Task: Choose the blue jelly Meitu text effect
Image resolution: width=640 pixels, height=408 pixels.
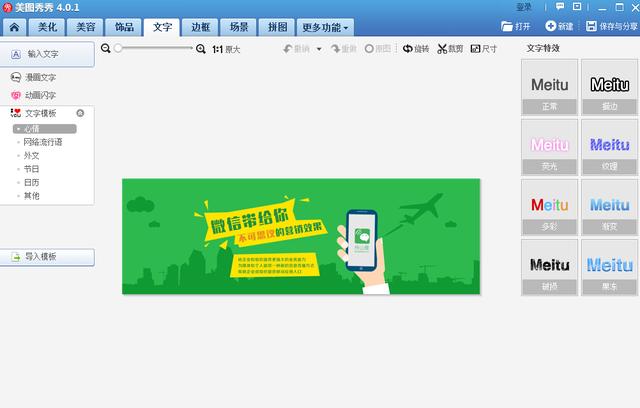Action: pos(609,267)
